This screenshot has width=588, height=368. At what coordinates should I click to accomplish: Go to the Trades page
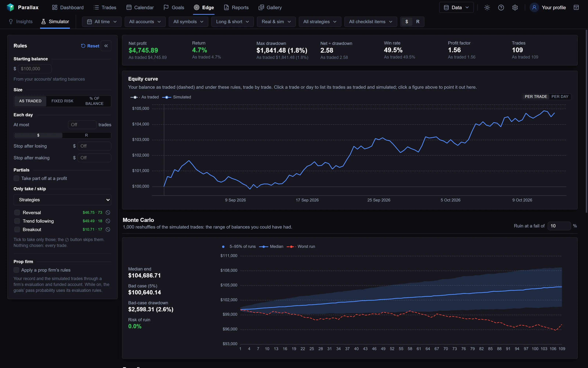(105, 8)
